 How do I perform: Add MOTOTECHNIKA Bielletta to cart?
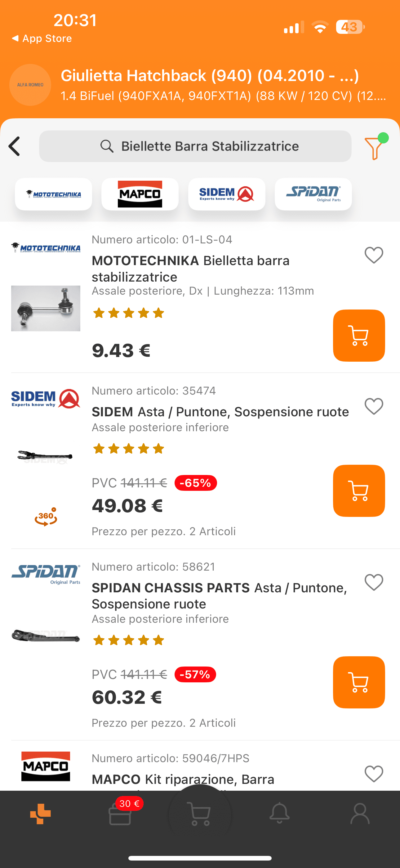tap(358, 335)
